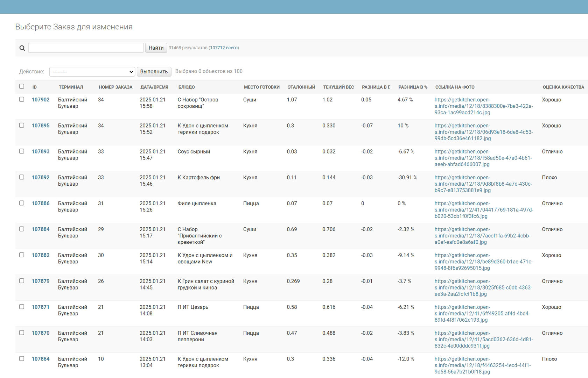588x378 pixels.
Task: Open order ID 107882 link
Action: pyautogui.click(x=41, y=255)
